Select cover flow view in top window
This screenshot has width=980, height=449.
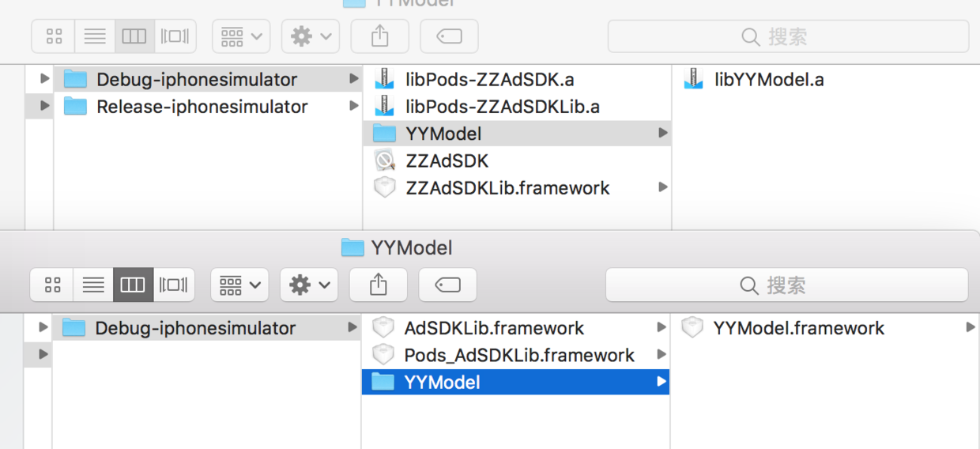(175, 36)
